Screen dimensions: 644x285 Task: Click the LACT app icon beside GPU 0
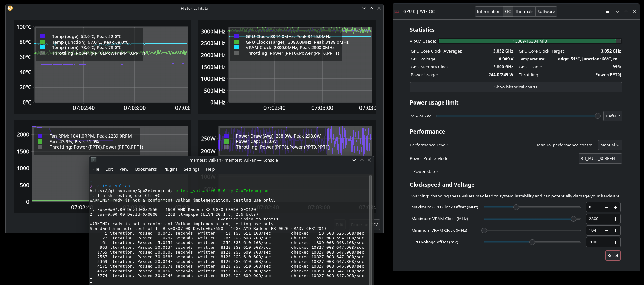(397, 12)
